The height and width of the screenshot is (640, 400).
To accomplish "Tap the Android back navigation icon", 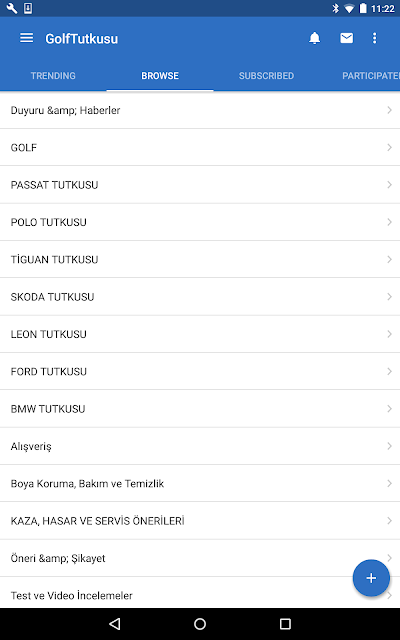I will 115,624.
